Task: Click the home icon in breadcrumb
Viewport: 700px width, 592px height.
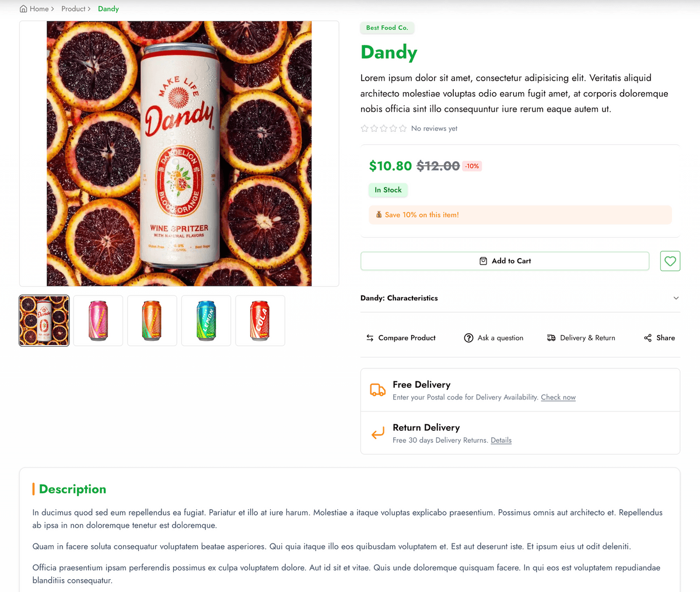Action: tap(23, 9)
